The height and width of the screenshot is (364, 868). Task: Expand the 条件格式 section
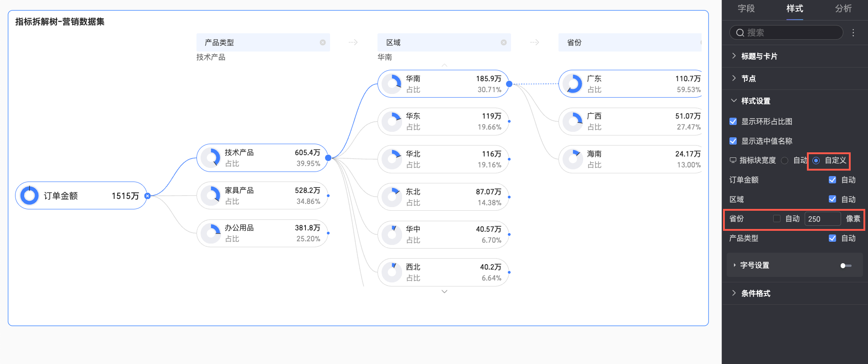(755, 293)
